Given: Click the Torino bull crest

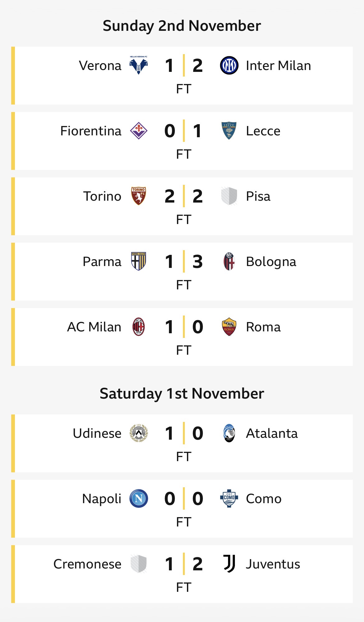Looking at the screenshot, I should [138, 196].
